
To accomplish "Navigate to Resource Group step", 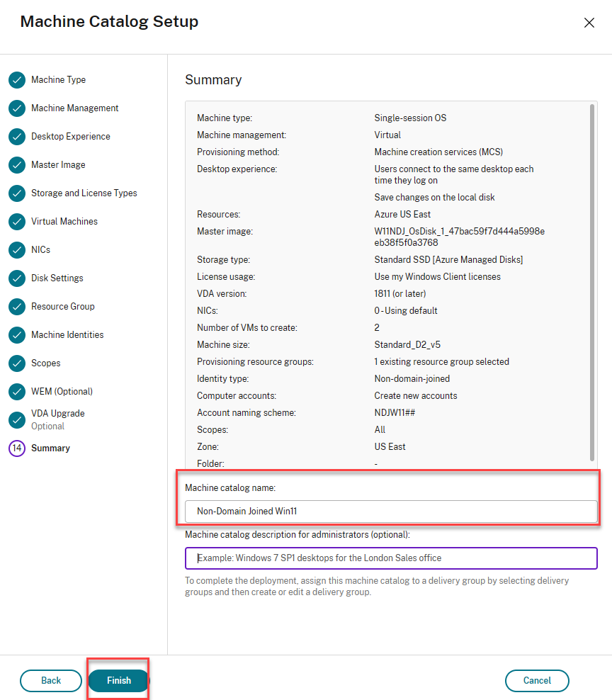I will tap(62, 307).
